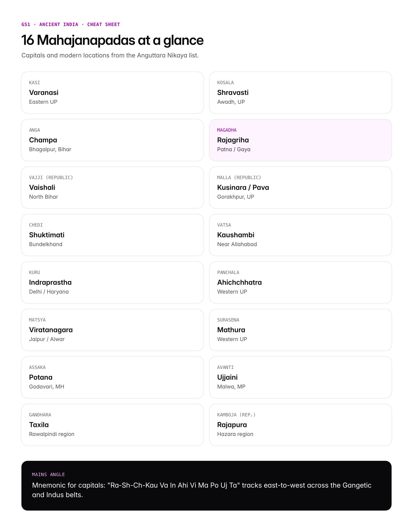
Task: Open the Malla Kusinara / Pava card
Action: point(300,188)
